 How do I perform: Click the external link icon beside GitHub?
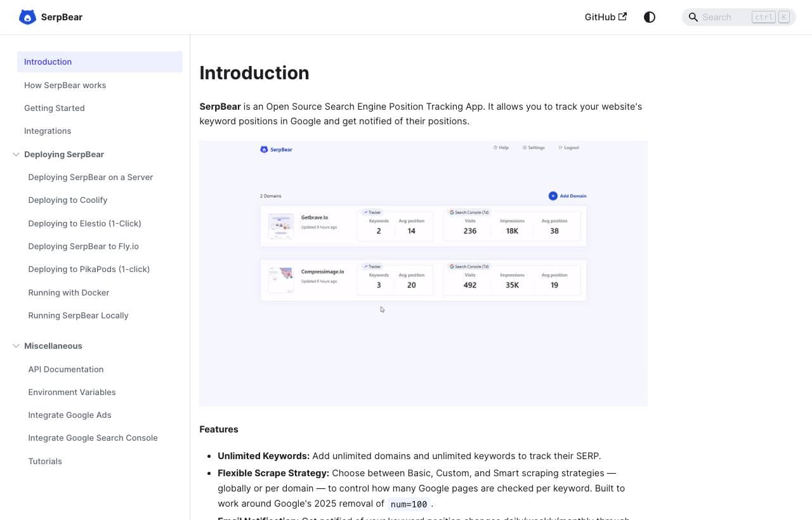tap(622, 16)
